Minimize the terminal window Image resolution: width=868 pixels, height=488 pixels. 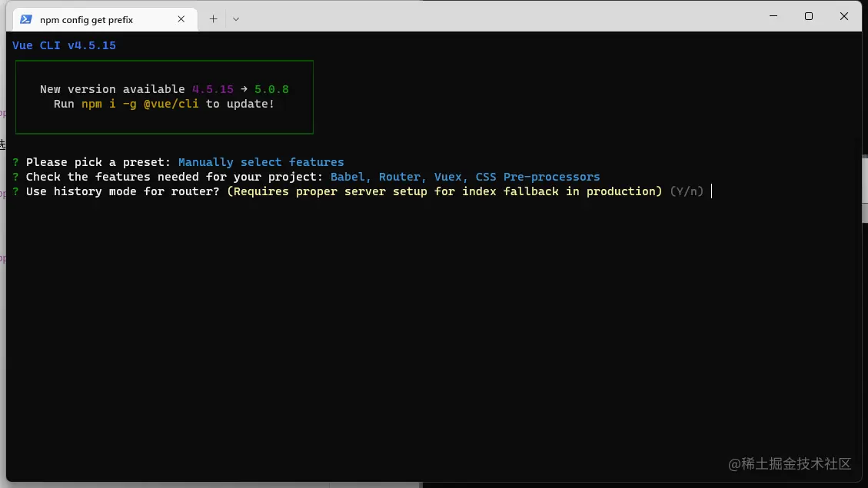(773, 16)
